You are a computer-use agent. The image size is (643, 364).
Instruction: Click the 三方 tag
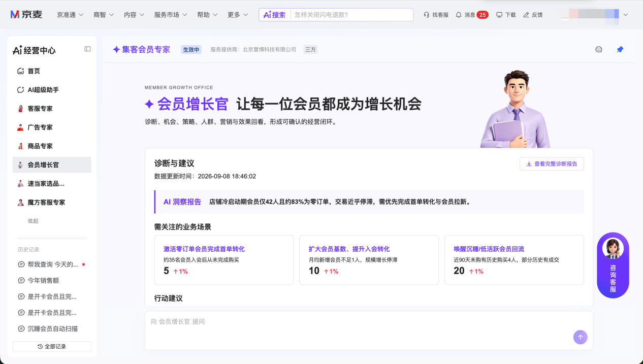(310, 49)
